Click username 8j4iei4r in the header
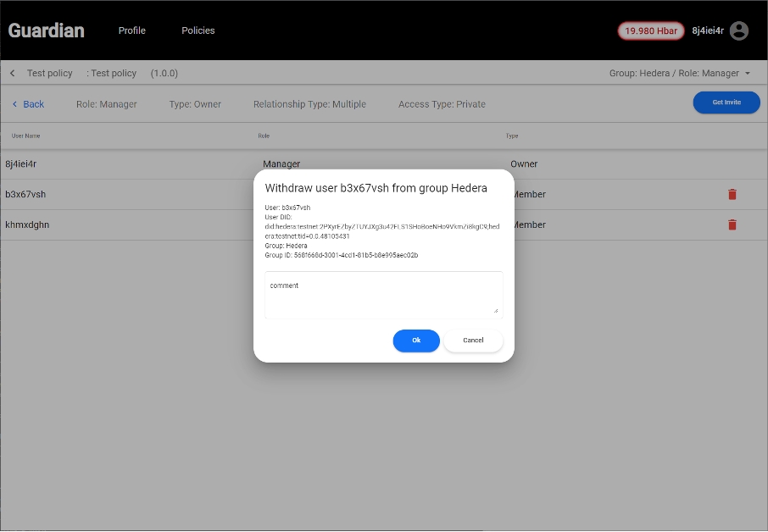 pyautogui.click(x=708, y=30)
